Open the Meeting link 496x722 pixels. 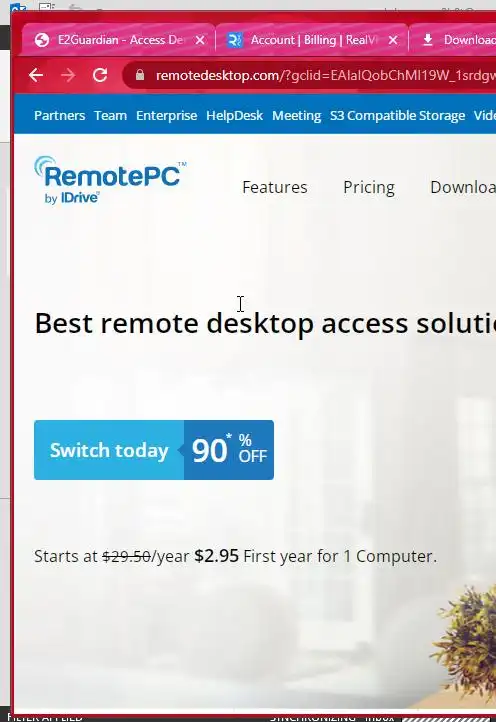297,115
